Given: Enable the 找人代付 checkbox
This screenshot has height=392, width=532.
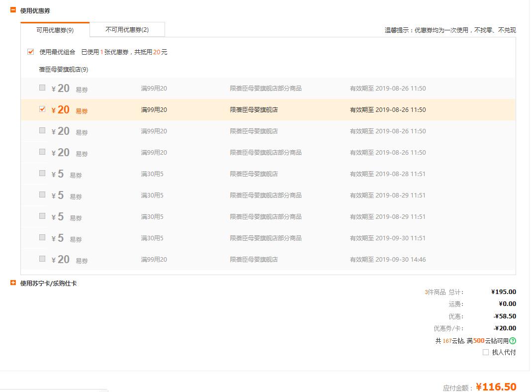Looking at the screenshot, I should (x=486, y=352).
